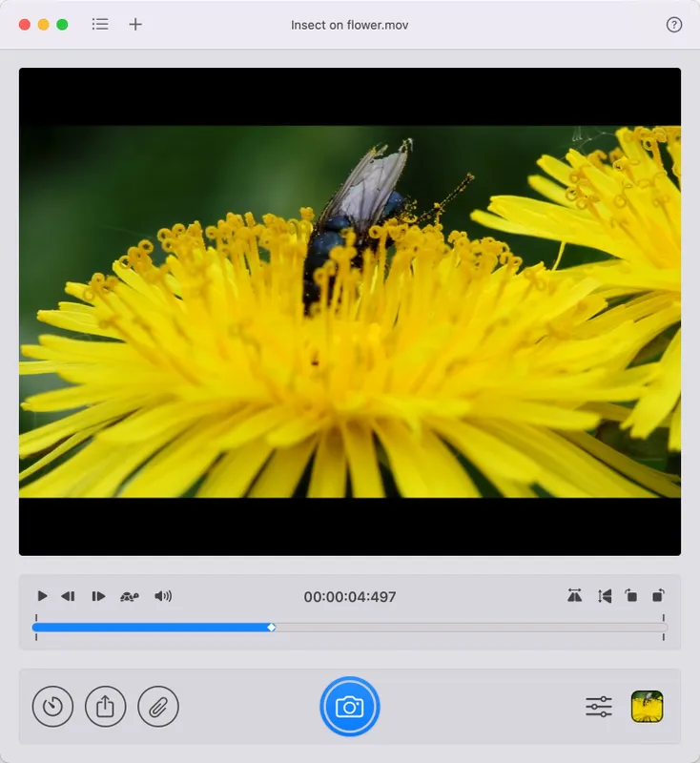Show the list view in title bar

pos(100,25)
